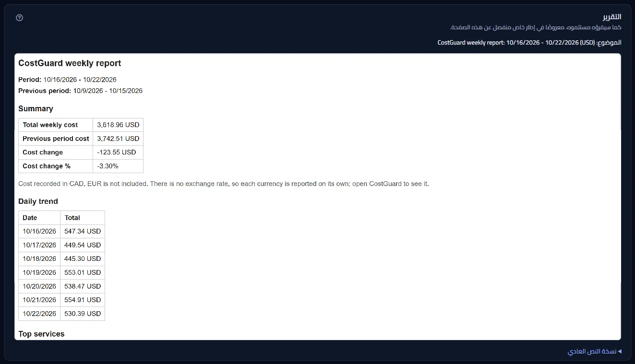Click the Total column header
This screenshot has height=364, width=635.
(x=83, y=218)
